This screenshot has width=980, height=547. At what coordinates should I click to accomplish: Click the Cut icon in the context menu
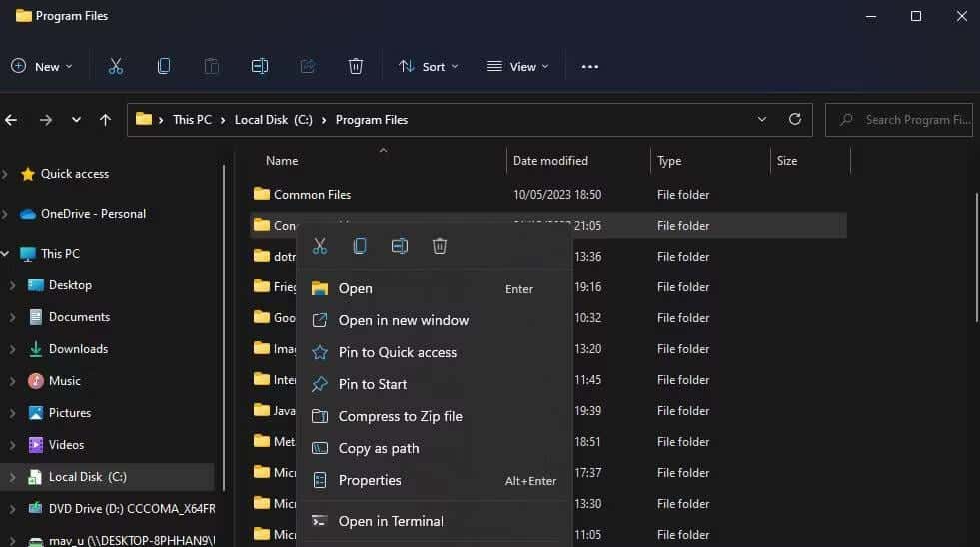pos(320,246)
